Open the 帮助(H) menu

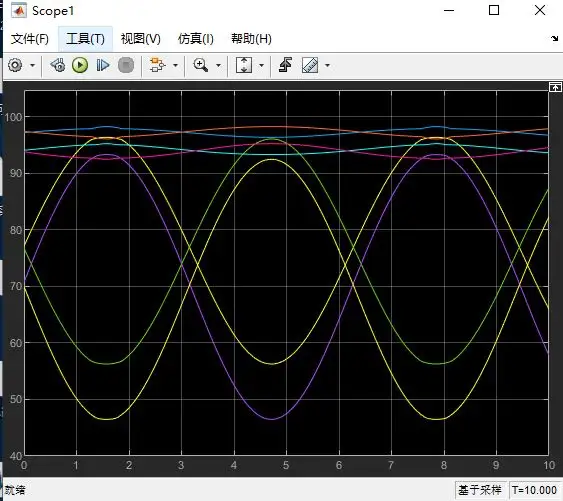251,39
